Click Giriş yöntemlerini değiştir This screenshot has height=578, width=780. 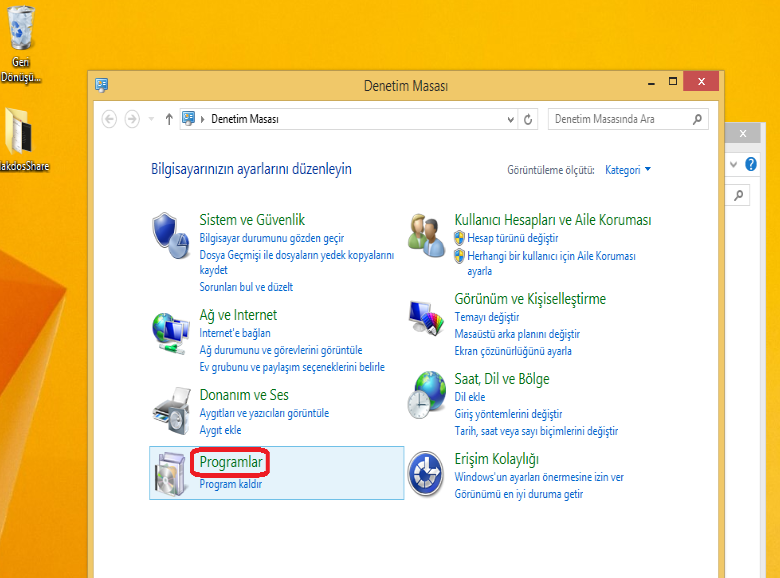point(508,414)
